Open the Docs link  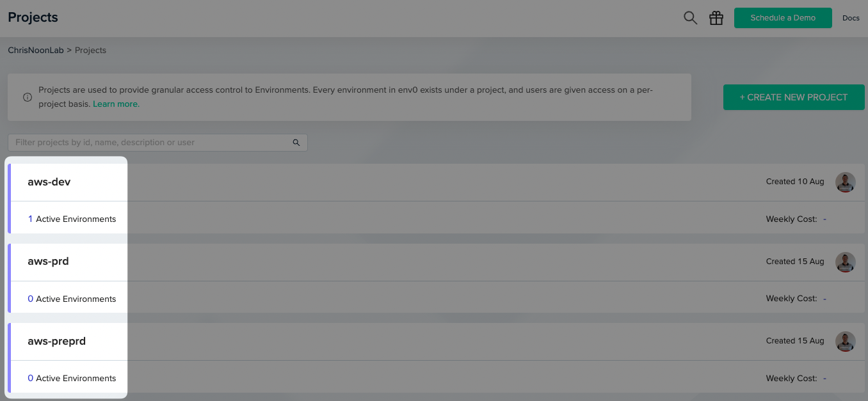pyautogui.click(x=851, y=18)
